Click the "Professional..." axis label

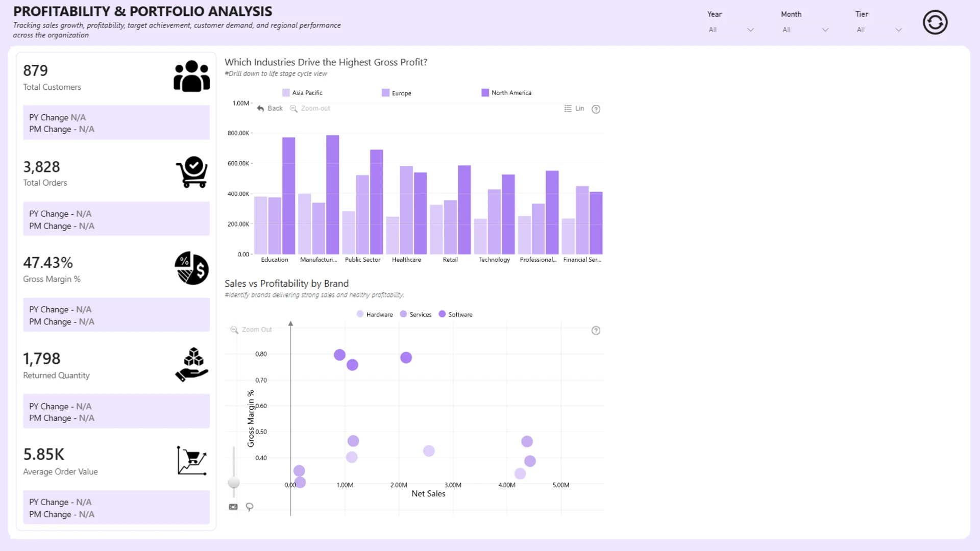pos(538,260)
